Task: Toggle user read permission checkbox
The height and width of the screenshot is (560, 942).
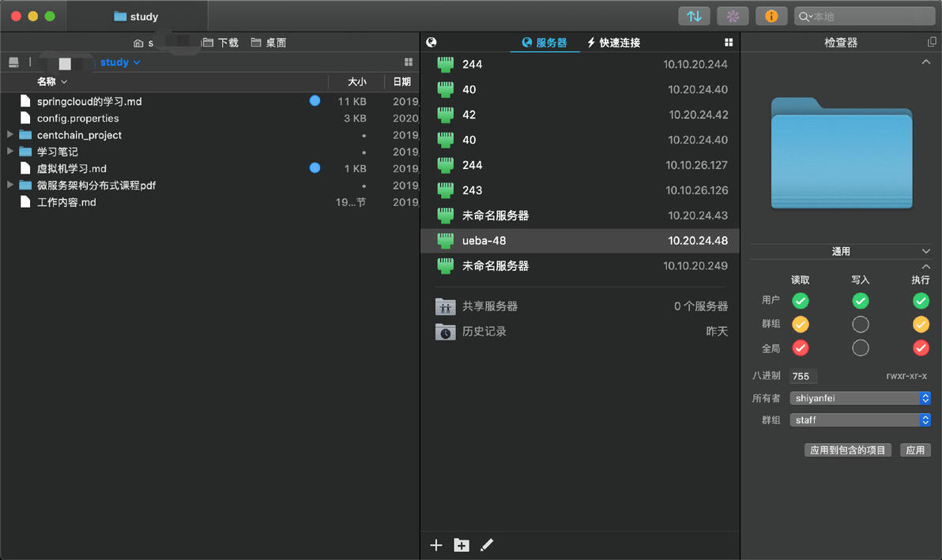Action: [x=801, y=300]
